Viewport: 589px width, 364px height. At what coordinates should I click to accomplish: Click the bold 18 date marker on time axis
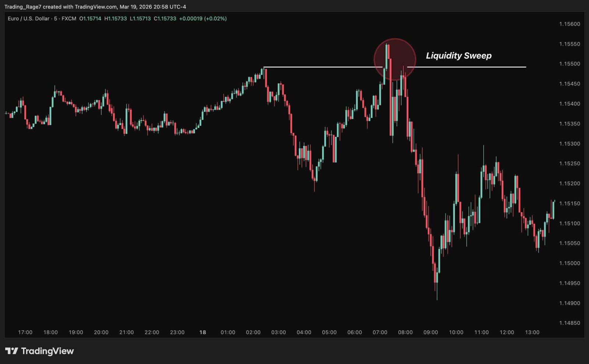(x=202, y=332)
